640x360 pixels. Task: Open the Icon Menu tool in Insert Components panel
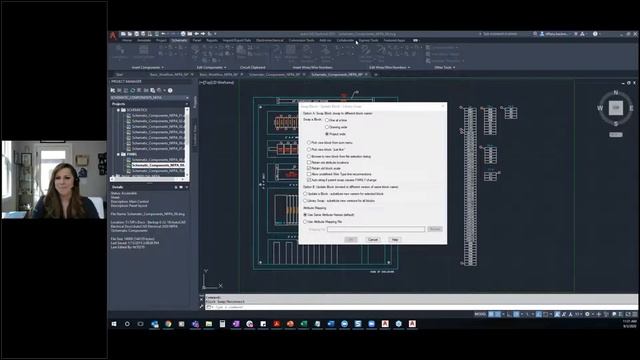(x=120, y=53)
